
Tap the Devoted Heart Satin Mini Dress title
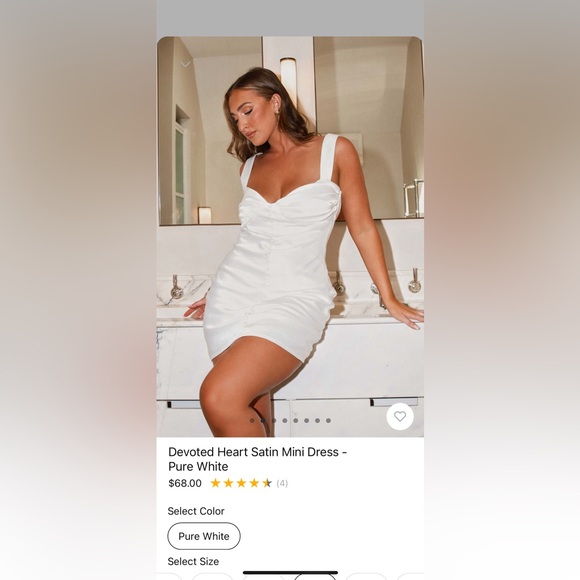(x=257, y=459)
